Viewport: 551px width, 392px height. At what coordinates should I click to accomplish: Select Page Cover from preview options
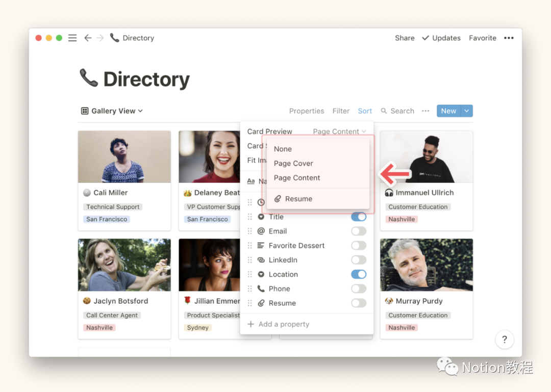pyautogui.click(x=293, y=164)
